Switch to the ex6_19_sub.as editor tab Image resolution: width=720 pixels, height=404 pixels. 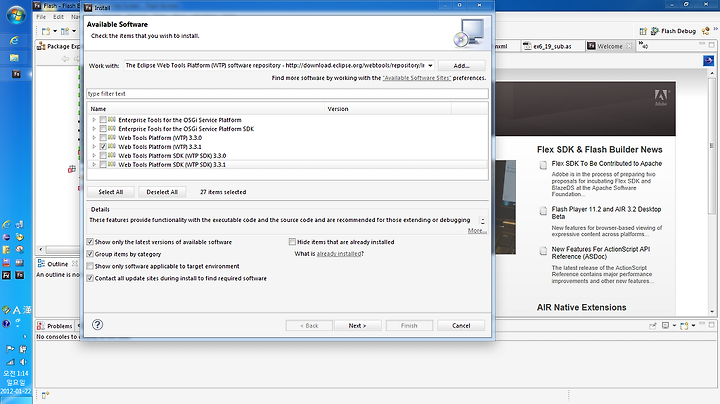point(552,46)
